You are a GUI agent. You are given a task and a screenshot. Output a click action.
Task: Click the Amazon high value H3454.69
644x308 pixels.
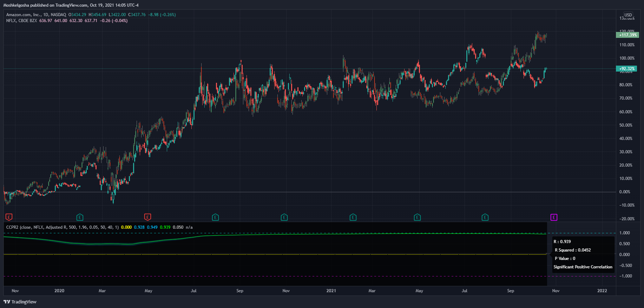click(97, 15)
